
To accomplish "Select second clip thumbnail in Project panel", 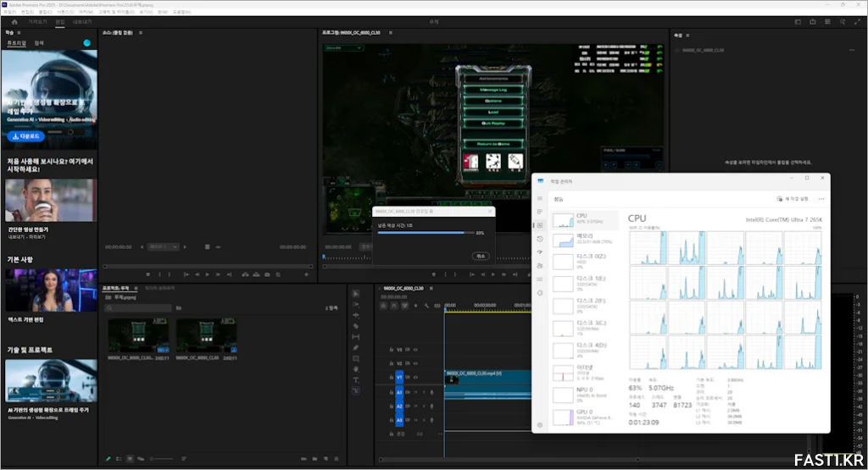I will click(x=207, y=336).
